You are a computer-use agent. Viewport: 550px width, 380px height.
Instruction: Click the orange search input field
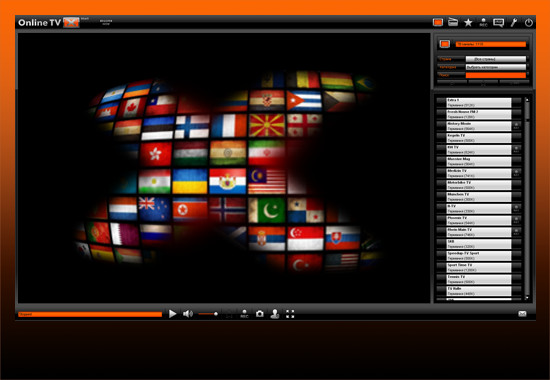click(496, 75)
